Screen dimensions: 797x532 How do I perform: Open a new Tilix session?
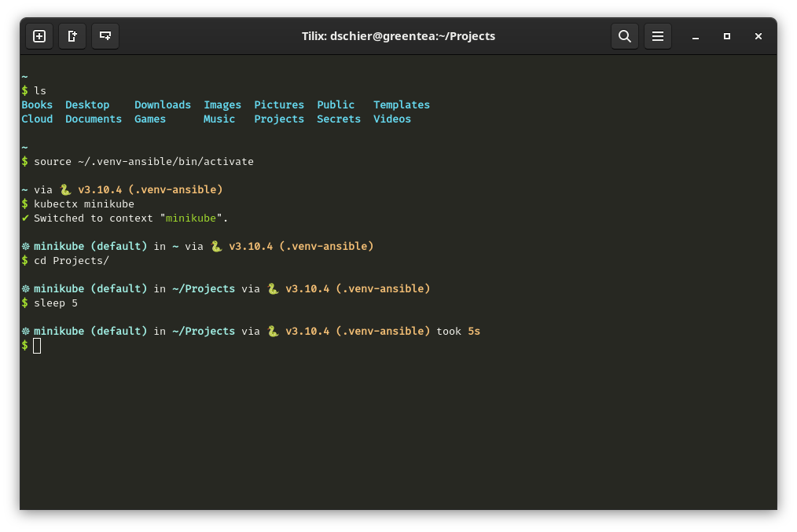(39, 35)
